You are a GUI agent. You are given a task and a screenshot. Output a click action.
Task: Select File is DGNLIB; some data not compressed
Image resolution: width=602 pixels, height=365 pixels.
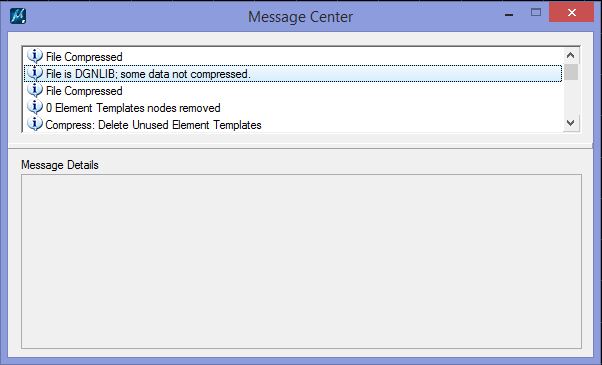[293, 73]
